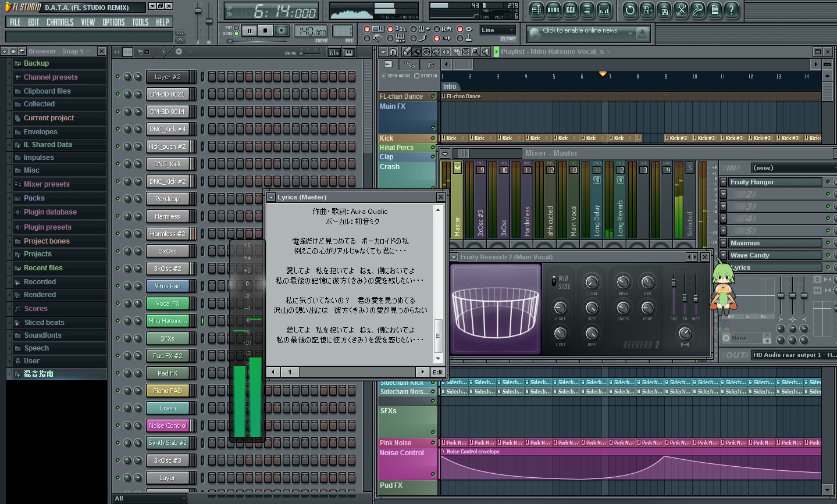
Task: Click the record button in transport
Action: point(282,30)
